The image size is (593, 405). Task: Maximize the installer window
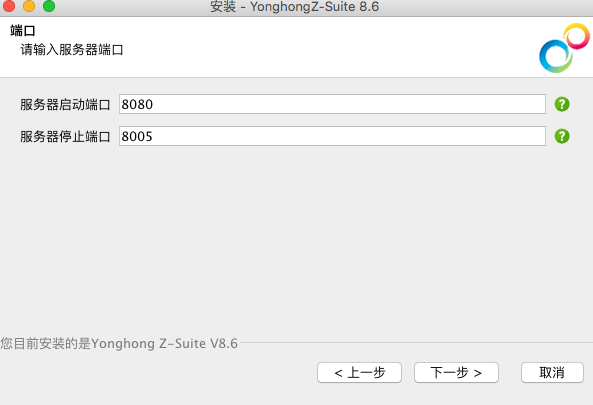(x=49, y=6)
